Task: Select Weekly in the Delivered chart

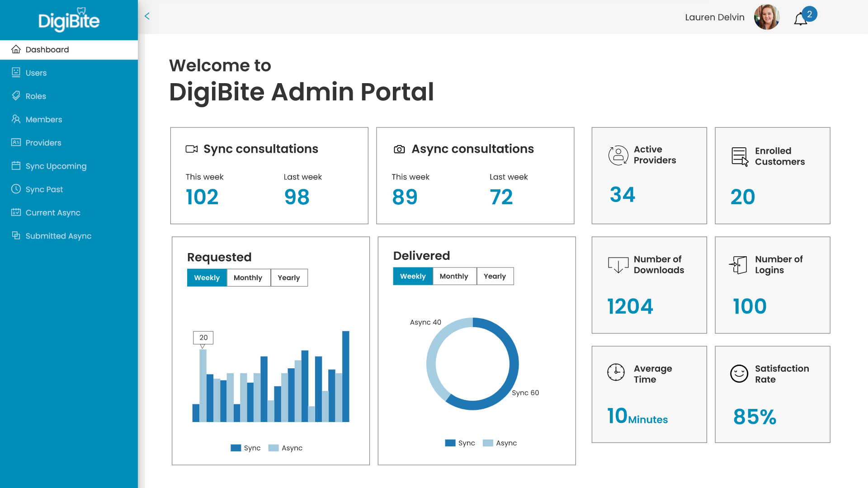Action: coord(413,276)
